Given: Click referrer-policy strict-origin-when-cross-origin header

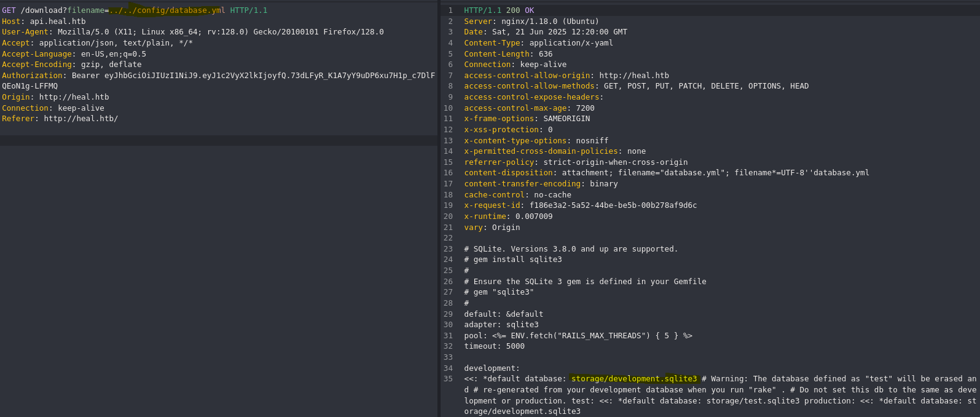Looking at the screenshot, I should [x=576, y=162].
